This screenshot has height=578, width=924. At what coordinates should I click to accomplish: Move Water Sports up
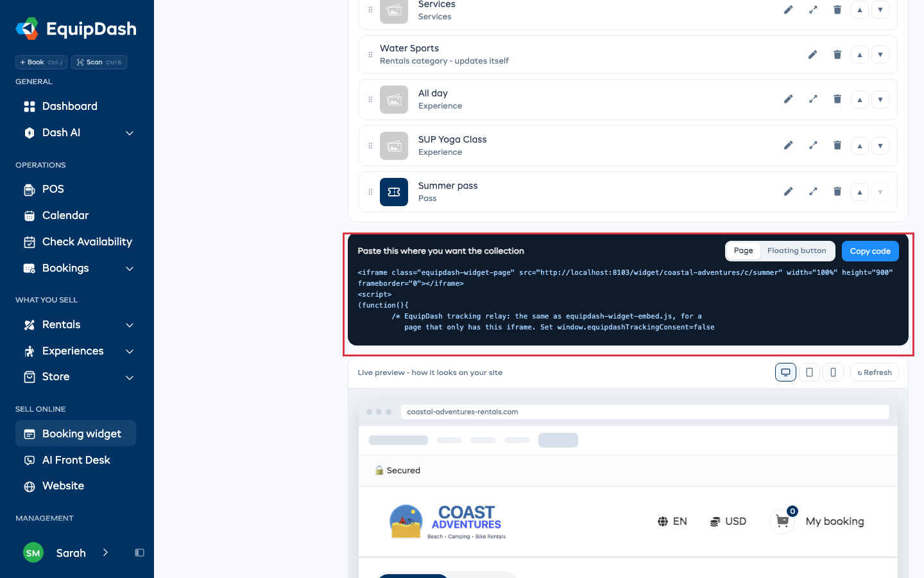click(860, 55)
